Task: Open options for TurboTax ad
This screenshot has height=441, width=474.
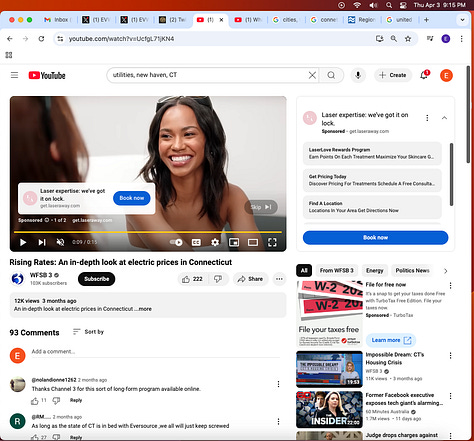Action: (x=450, y=285)
